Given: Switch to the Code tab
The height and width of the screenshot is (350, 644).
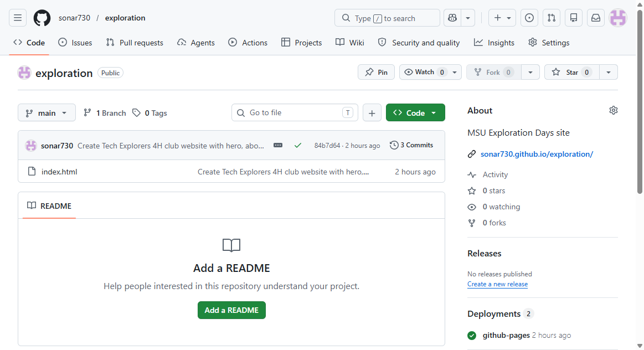Looking at the screenshot, I should (x=29, y=43).
